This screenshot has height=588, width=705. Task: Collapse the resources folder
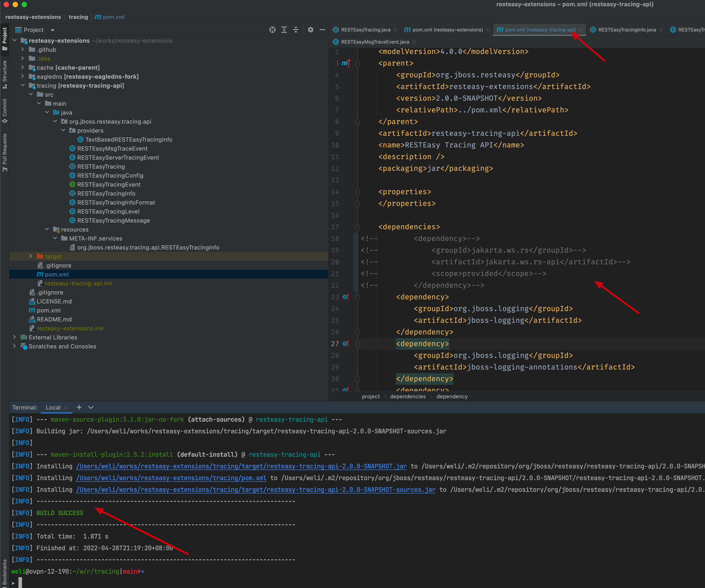47,229
